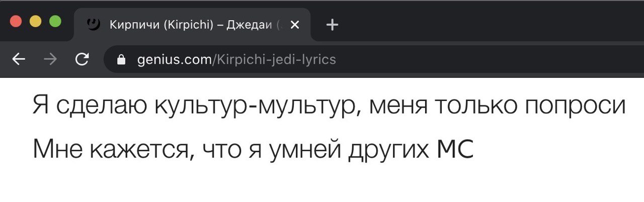Reload the Genius lyrics page
644x202 pixels.
82,60
